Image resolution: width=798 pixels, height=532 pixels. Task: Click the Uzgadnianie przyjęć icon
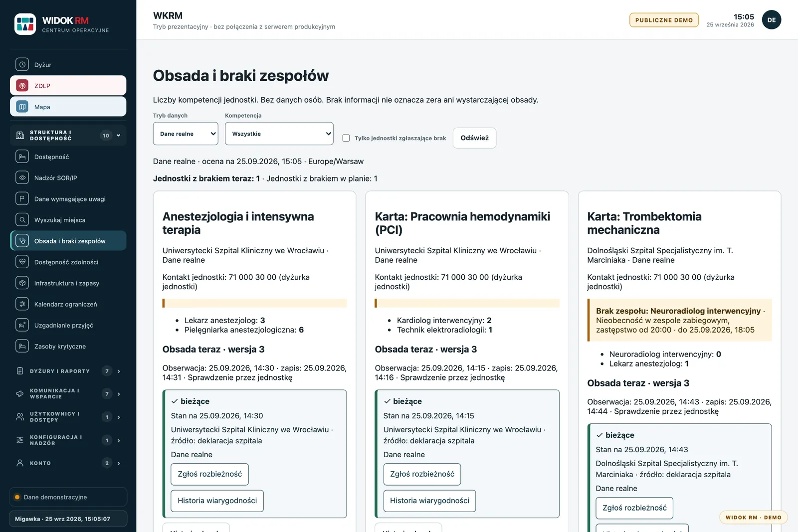(x=22, y=325)
